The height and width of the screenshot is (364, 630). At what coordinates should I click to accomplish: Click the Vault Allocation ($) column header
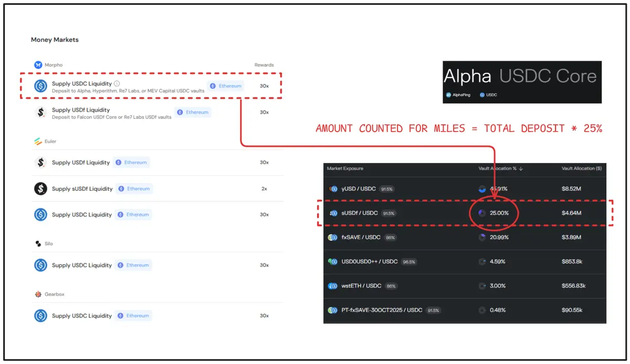click(x=582, y=168)
